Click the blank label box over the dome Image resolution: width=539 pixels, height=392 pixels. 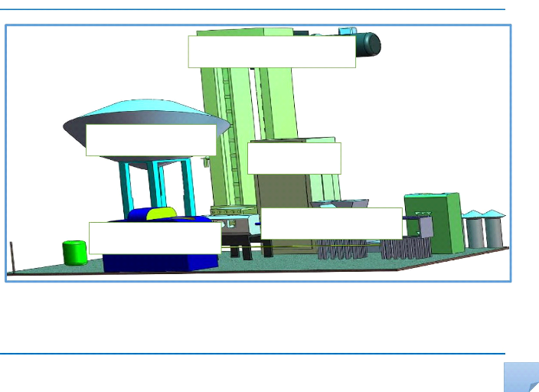coord(151,140)
